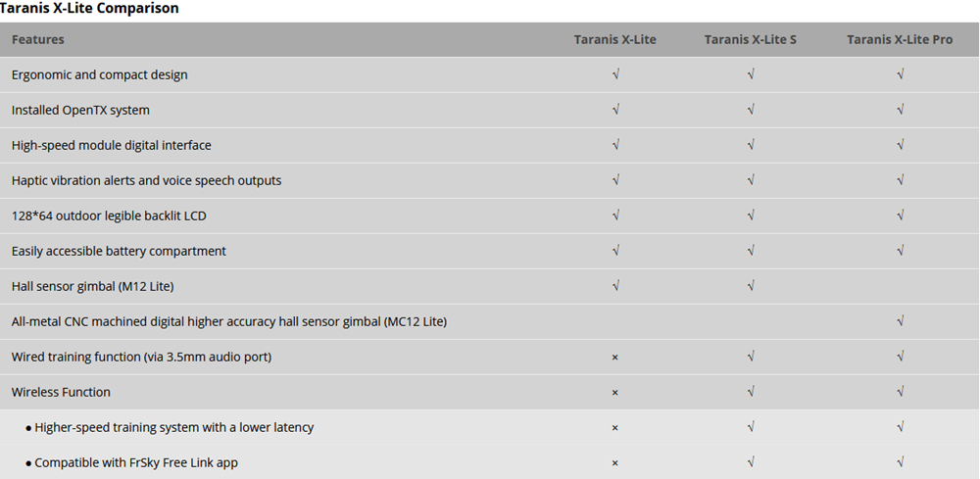Click X-Lite S checkmark for 128*64 backlit LCD
Viewport: 980px width, 479px height.
coord(750,216)
